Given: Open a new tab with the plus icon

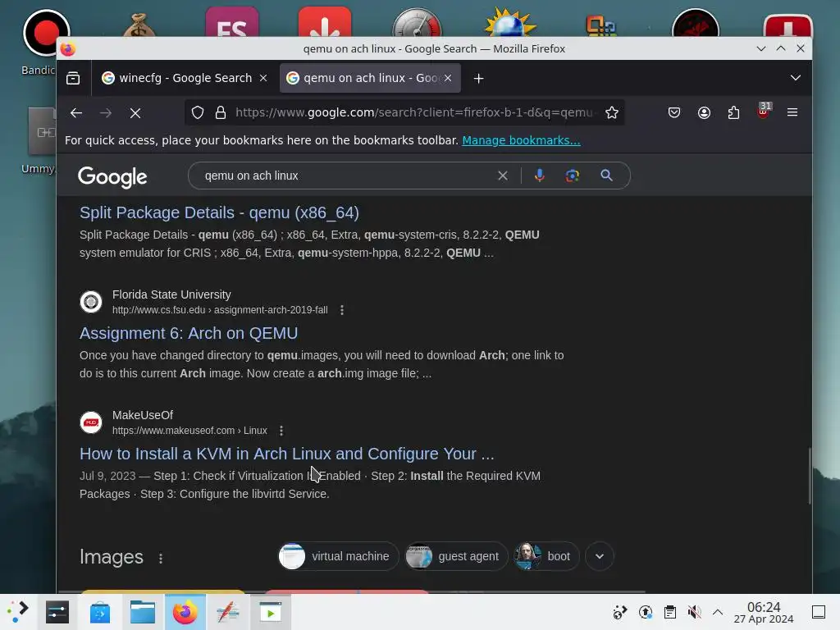Looking at the screenshot, I should (478, 78).
